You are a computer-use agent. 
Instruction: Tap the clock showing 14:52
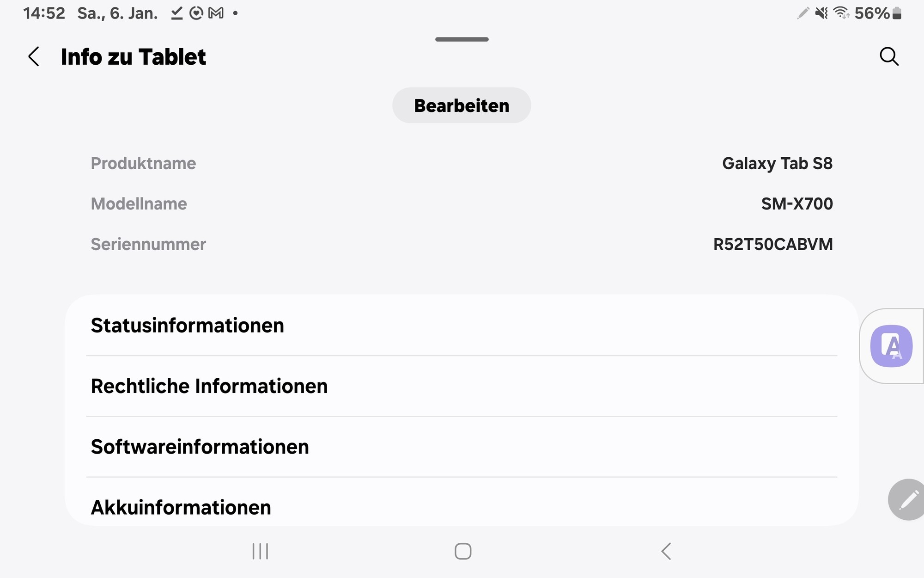point(44,13)
